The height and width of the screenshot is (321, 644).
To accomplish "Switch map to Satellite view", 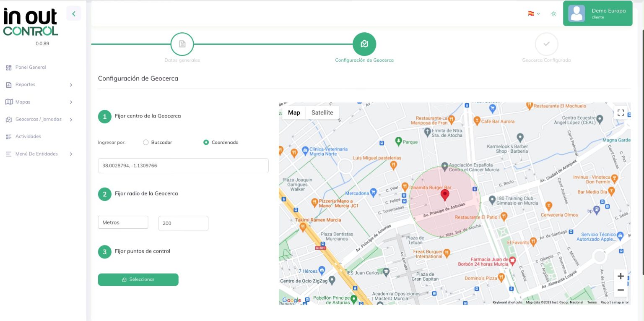I will click(x=322, y=113).
